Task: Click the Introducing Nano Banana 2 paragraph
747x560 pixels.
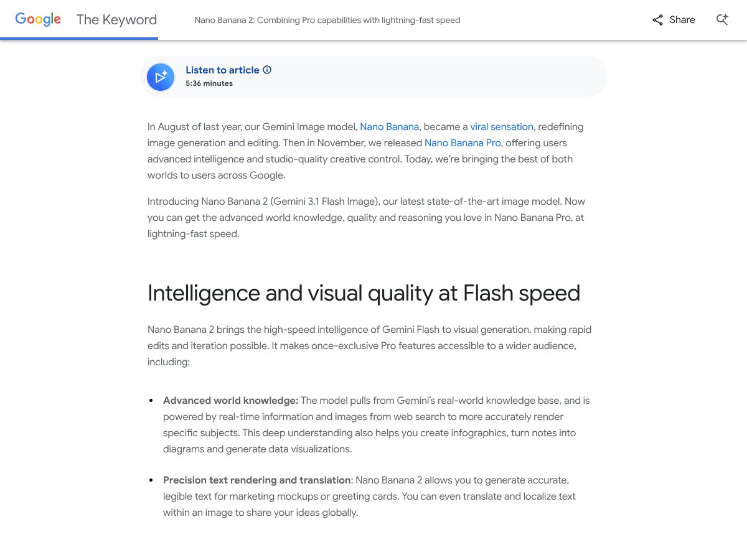Action: tap(366, 218)
